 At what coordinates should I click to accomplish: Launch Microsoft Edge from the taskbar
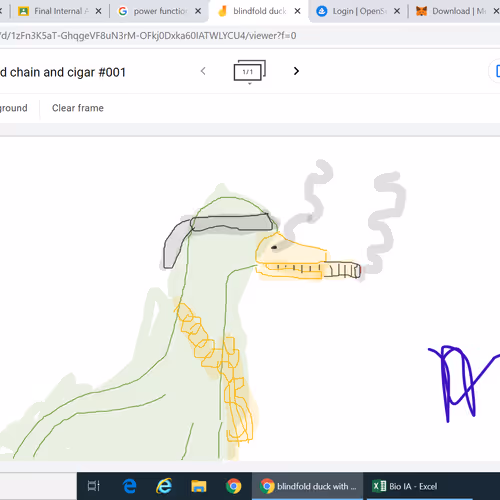pos(130,486)
